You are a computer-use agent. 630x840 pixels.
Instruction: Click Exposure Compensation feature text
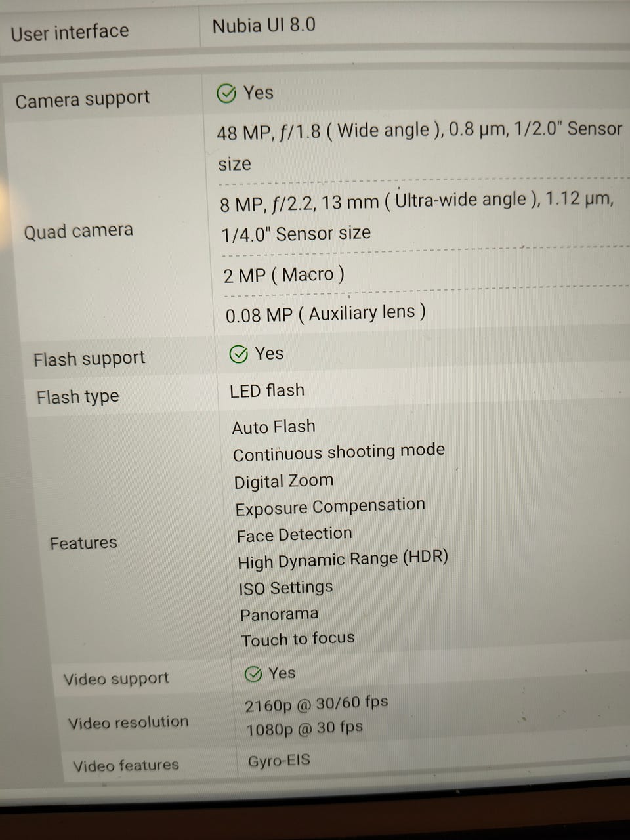point(330,507)
